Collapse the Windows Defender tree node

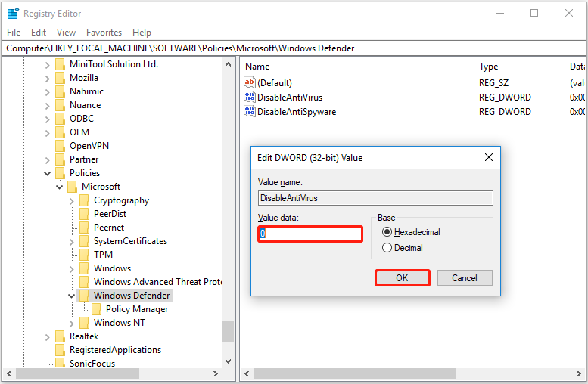[71, 296]
